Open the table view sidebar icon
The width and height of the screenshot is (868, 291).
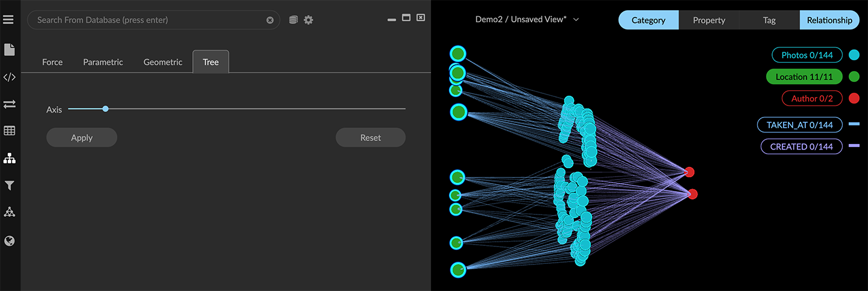(9, 131)
